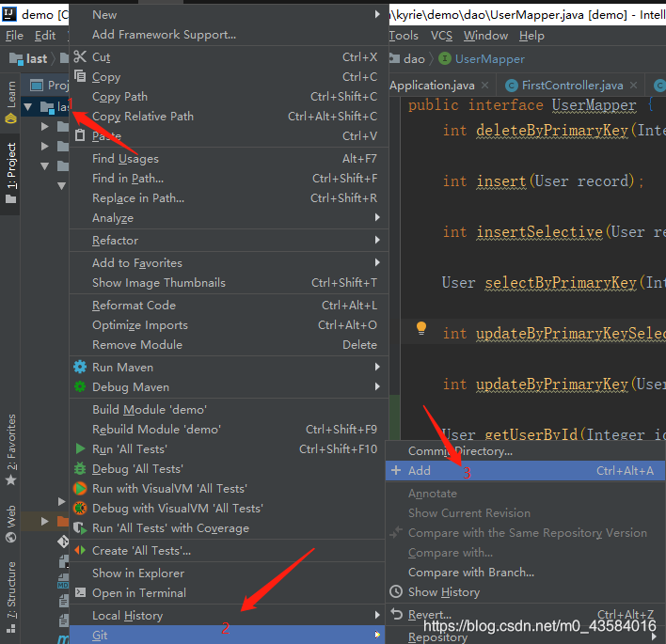666x644 pixels.
Task: Click the Paste clipboard icon
Action: pos(80,135)
